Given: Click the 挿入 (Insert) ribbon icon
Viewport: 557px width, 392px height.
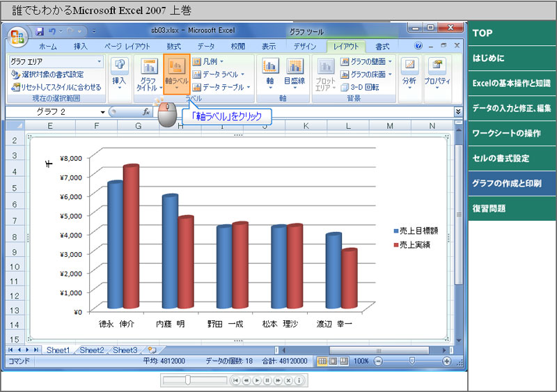Looking at the screenshot, I should click(x=119, y=73).
